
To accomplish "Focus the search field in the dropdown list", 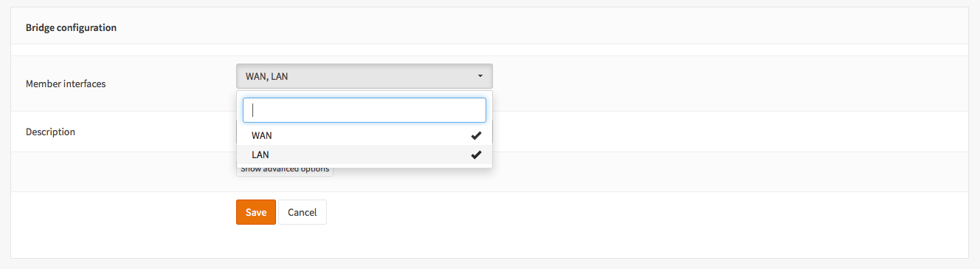I will [x=365, y=110].
